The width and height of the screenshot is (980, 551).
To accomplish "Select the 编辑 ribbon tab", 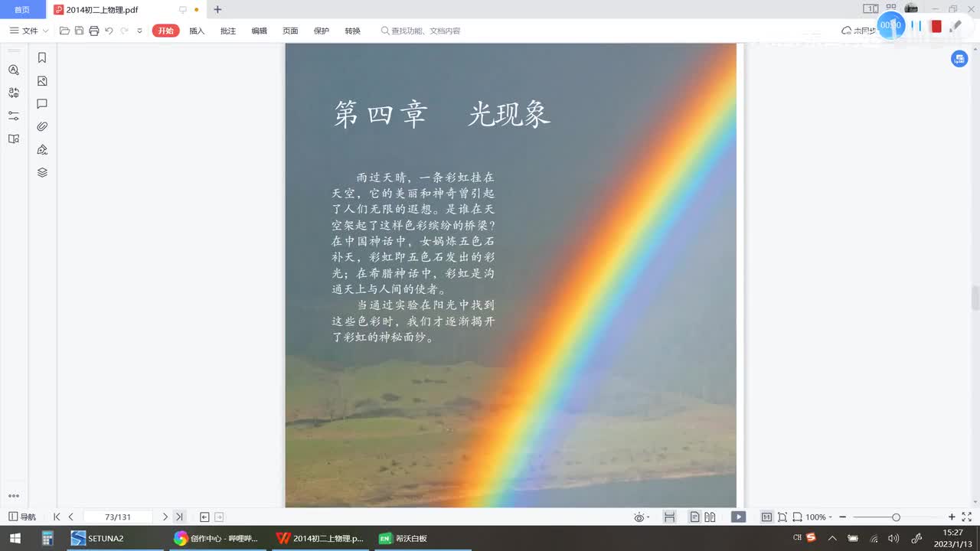I will click(260, 31).
